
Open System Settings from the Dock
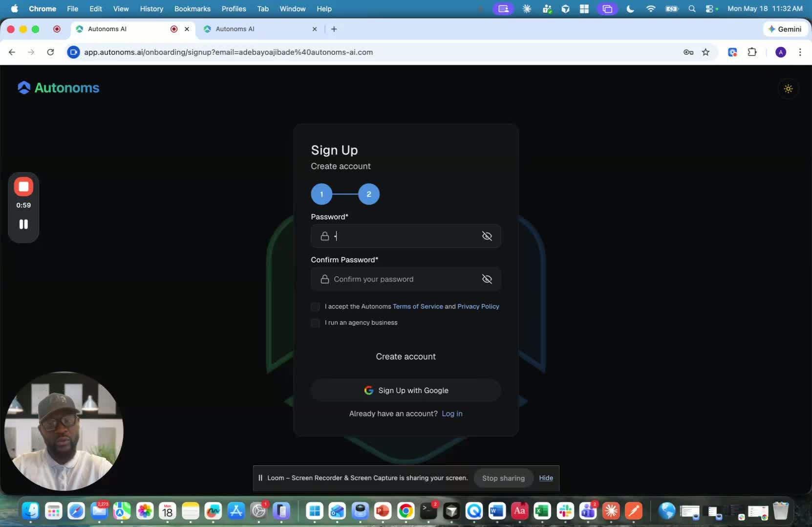click(258, 511)
